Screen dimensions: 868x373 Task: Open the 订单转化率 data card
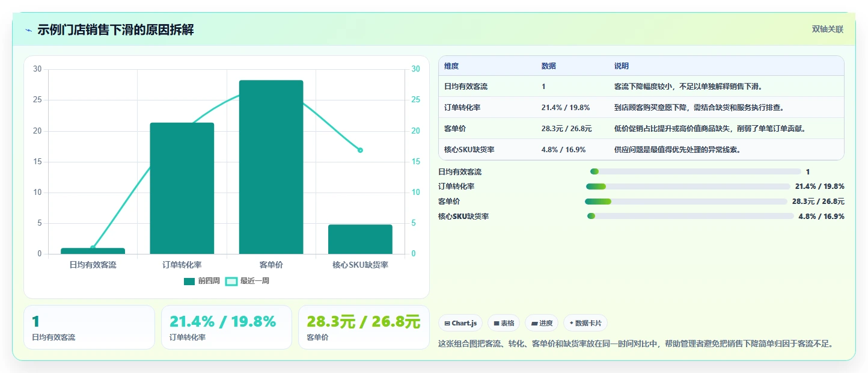[226, 327]
